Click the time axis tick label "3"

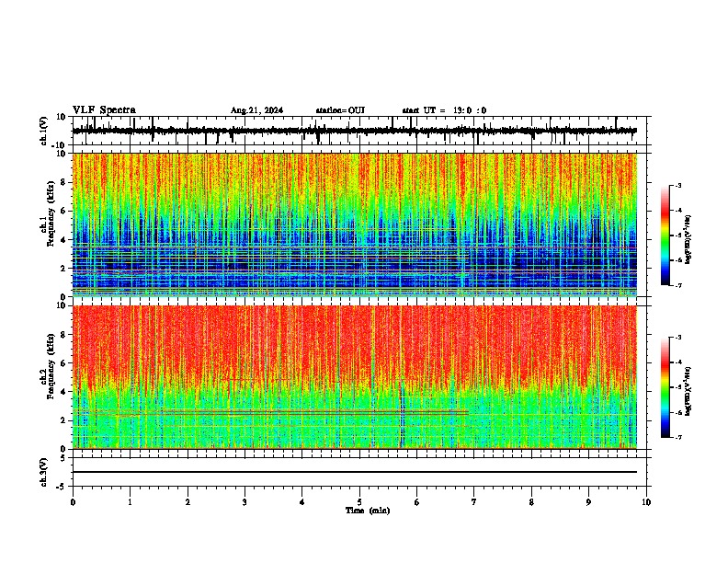pos(245,502)
